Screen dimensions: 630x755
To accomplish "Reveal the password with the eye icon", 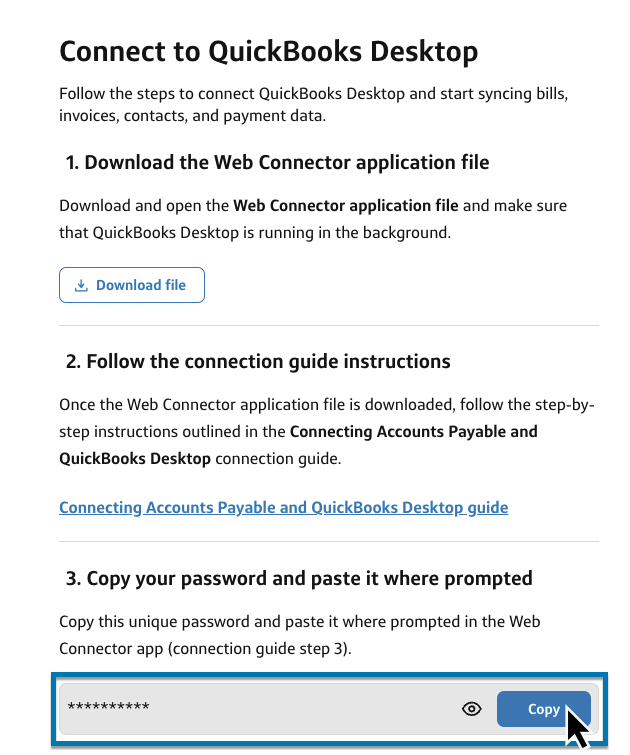I will pyautogui.click(x=472, y=709).
